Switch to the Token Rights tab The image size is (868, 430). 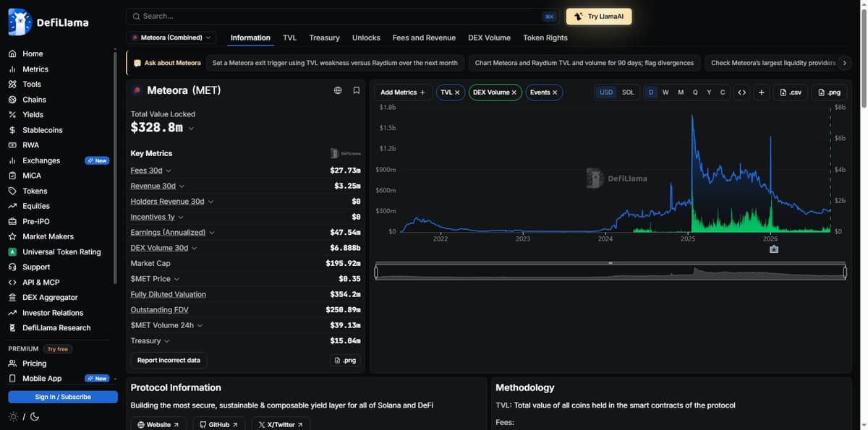click(545, 38)
